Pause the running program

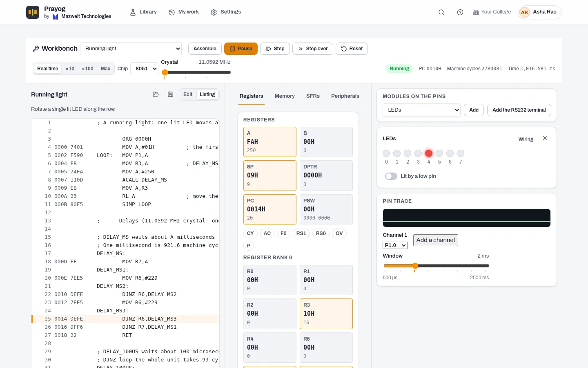pos(241,49)
